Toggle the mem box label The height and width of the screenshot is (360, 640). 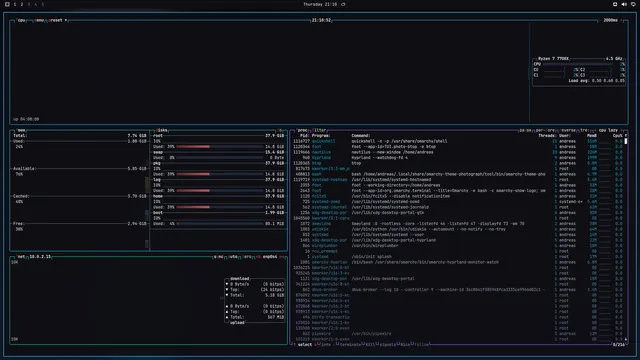[x=21, y=130]
